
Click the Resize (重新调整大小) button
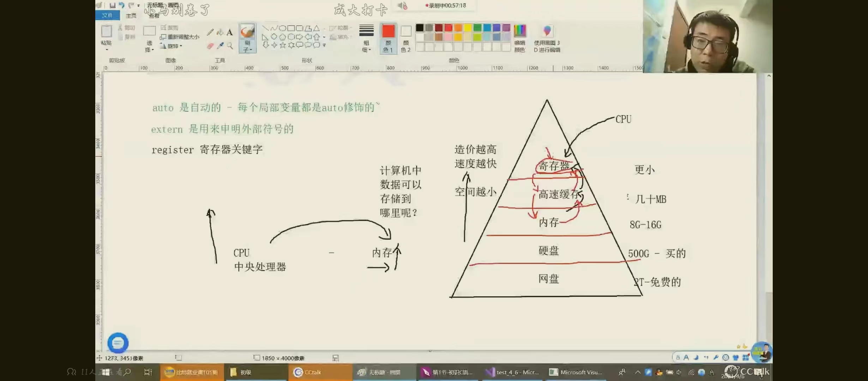[x=180, y=37]
